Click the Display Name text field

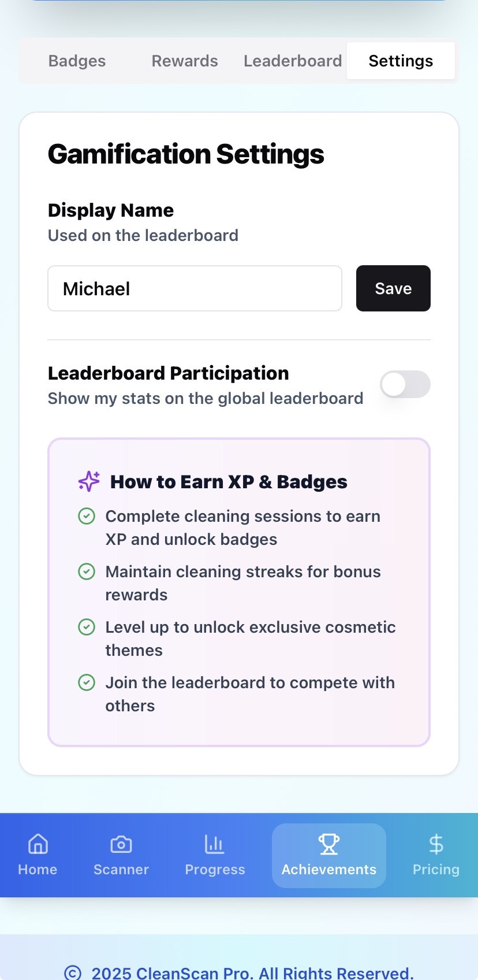pyautogui.click(x=195, y=288)
